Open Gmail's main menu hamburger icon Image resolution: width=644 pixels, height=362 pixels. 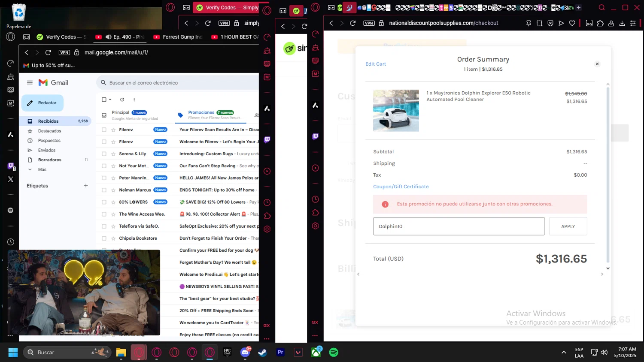tap(30, 83)
